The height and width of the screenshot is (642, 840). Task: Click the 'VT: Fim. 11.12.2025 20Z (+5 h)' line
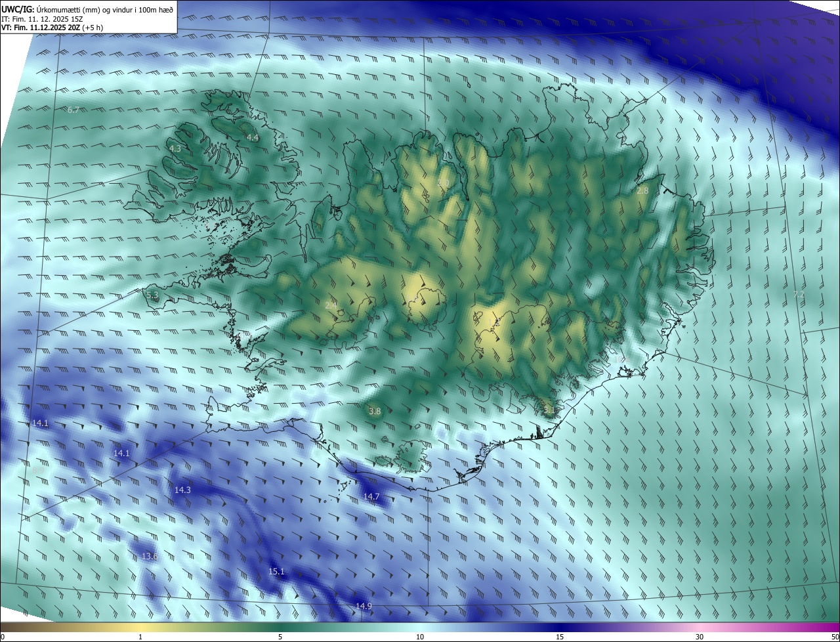(x=52, y=28)
